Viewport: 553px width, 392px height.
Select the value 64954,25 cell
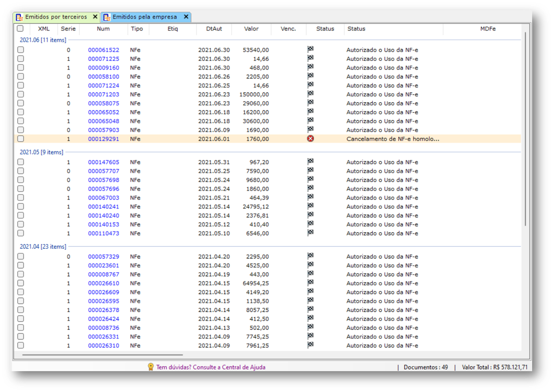tap(256, 283)
